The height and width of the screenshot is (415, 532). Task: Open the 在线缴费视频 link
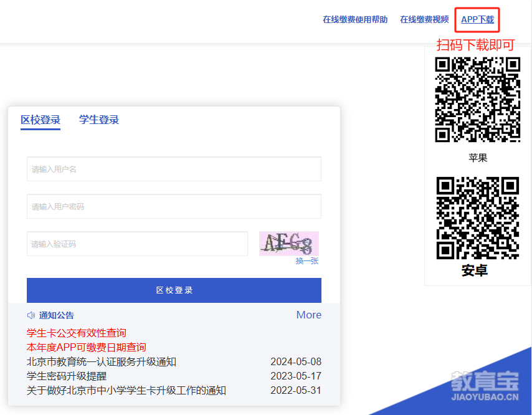click(x=424, y=20)
